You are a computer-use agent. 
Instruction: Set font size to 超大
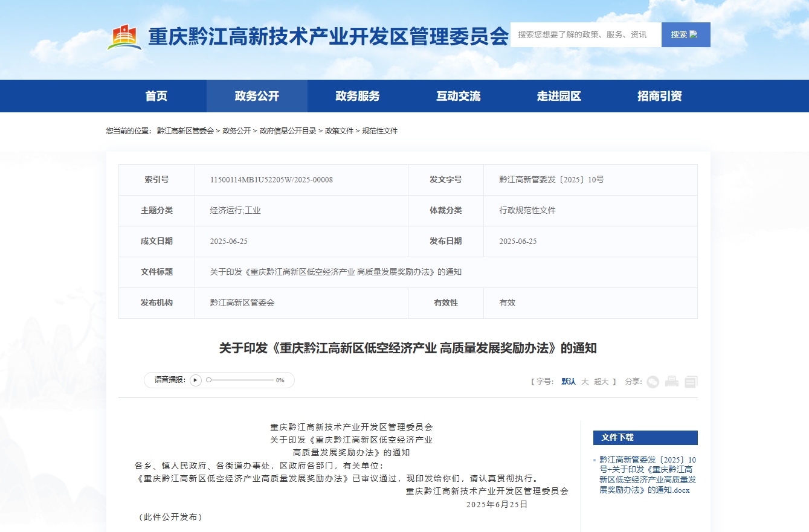[x=601, y=382]
